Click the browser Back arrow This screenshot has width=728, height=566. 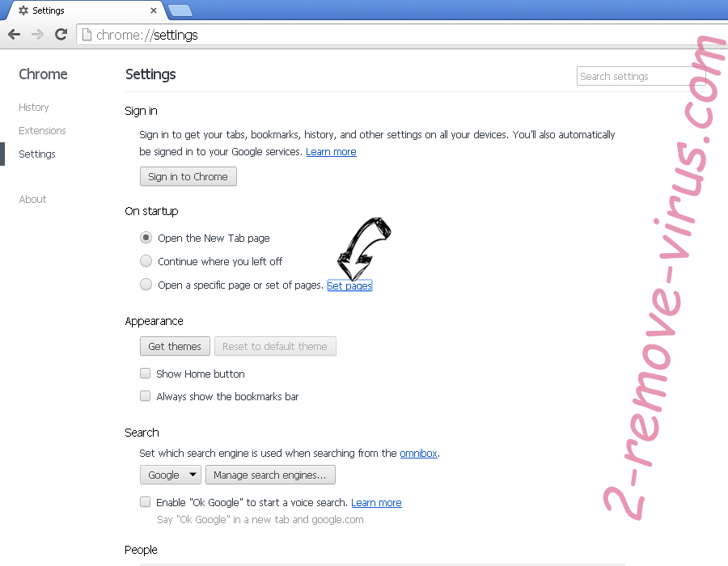(15, 34)
